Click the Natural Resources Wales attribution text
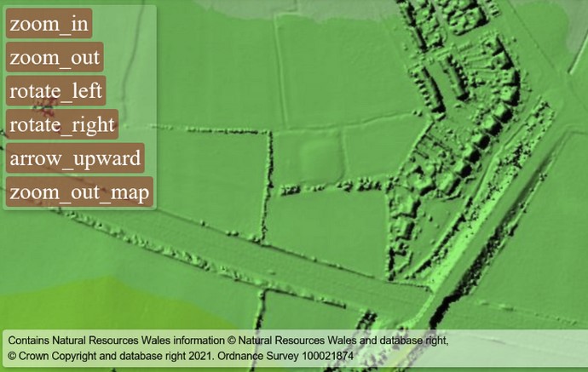Screen dimensions: 588x372 point(228,341)
